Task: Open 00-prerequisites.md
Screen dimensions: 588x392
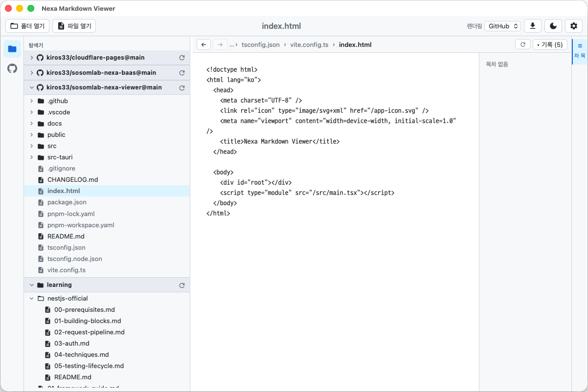Action: [107, 309]
